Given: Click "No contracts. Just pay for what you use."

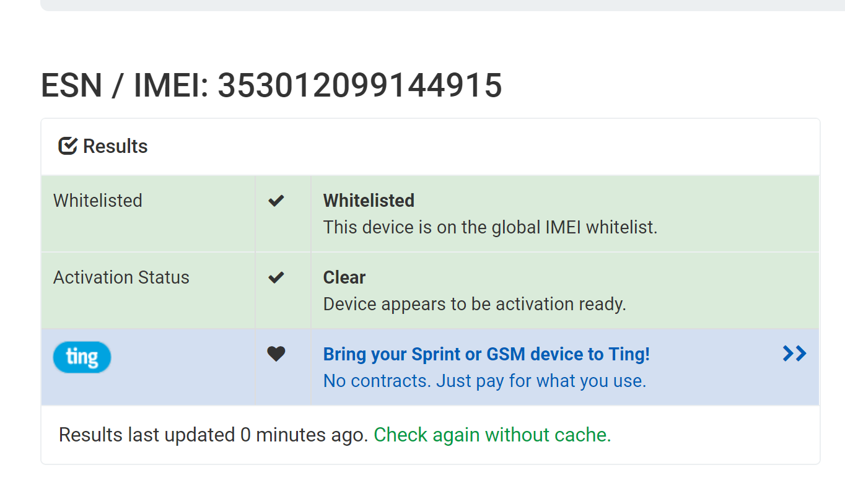Looking at the screenshot, I should click(484, 381).
